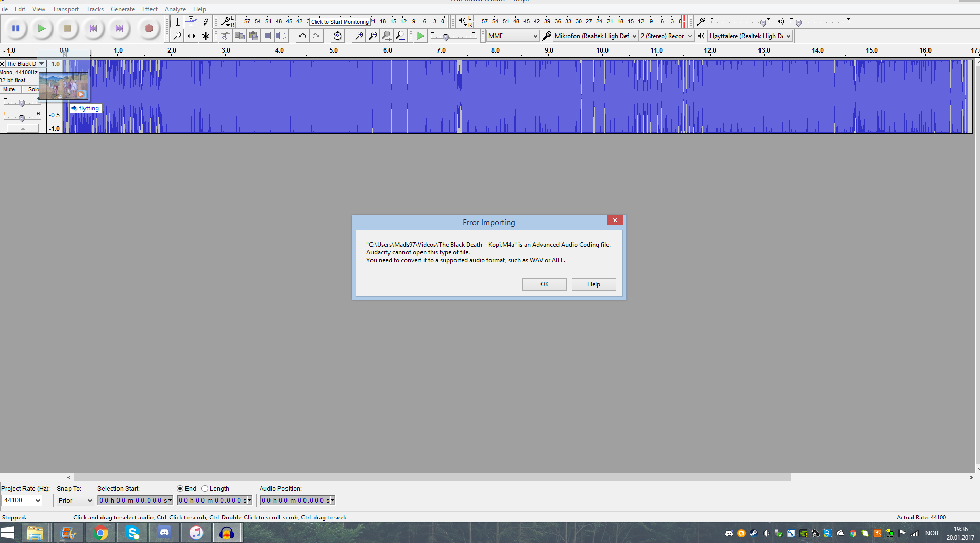Select the Zoom magnifier tool
This screenshot has width=980, height=543.
pos(177,36)
